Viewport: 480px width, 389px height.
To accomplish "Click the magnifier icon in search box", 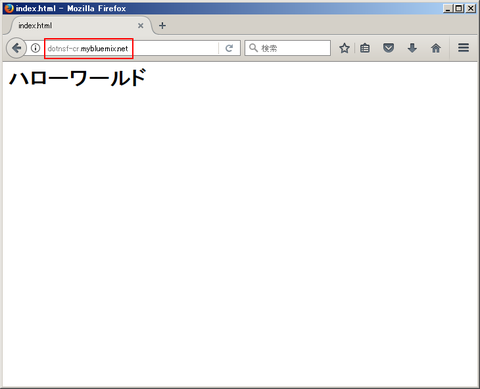I will (253, 48).
